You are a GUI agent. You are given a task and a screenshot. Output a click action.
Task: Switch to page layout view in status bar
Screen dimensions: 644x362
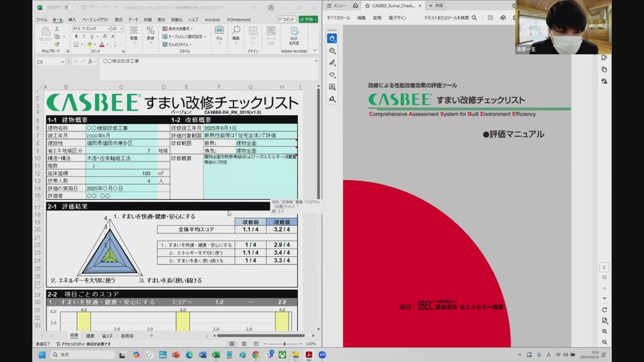pyautogui.click(x=243, y=343)
